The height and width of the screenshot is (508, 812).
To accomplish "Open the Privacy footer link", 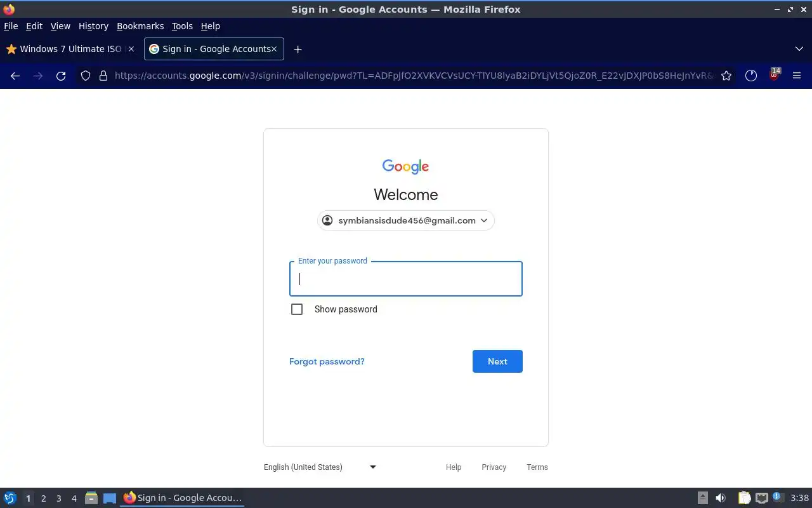I will (x=494, y=467).
